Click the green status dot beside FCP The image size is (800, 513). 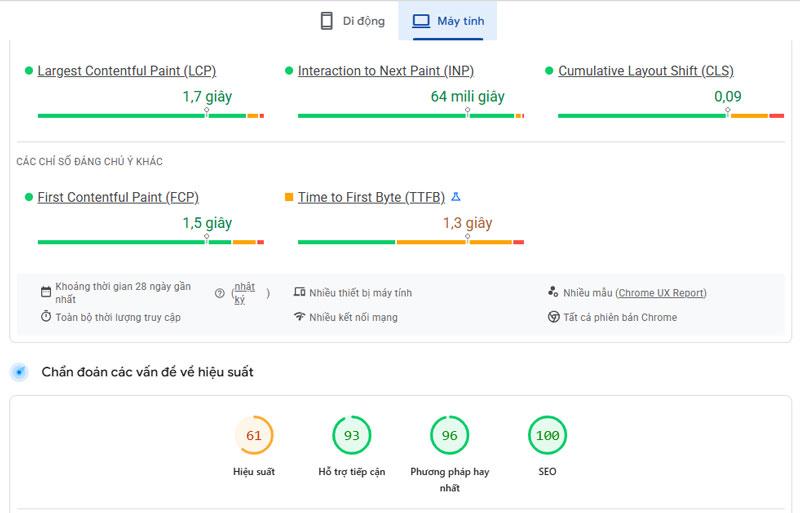tap(29, 197)
